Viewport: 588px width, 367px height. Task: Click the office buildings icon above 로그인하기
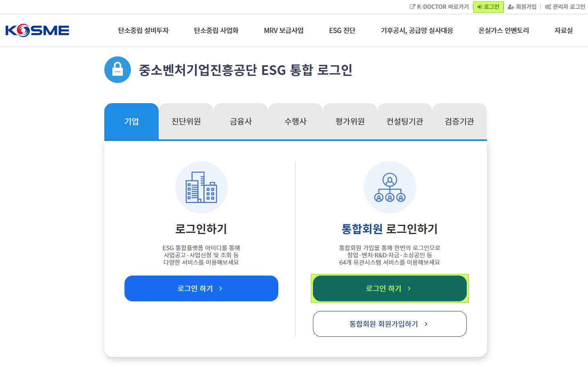point(201,187)
